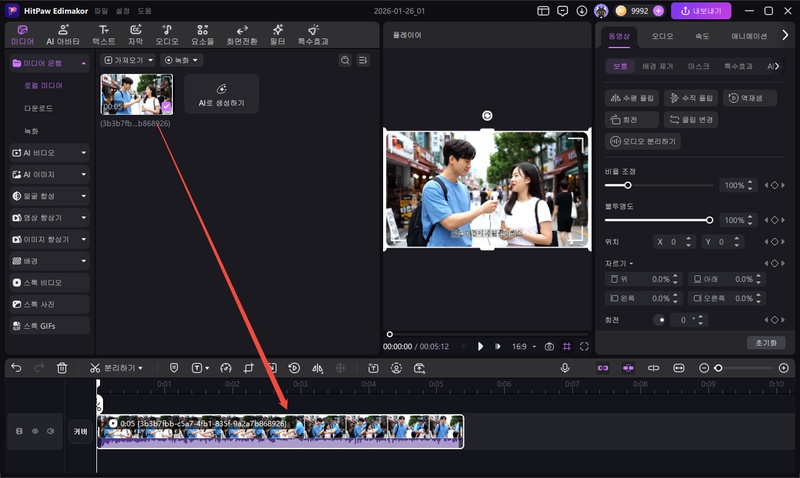Click the search icon in media panel
This screenshot has width=800, height=478.
pyautogui.click(x=345, y=60)
